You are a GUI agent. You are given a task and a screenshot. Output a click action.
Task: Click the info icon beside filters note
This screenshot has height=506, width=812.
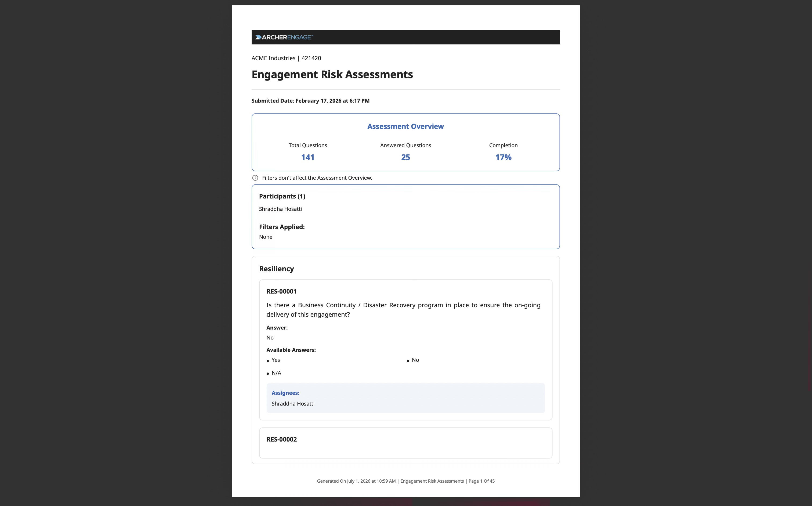(x=255, y=178)
